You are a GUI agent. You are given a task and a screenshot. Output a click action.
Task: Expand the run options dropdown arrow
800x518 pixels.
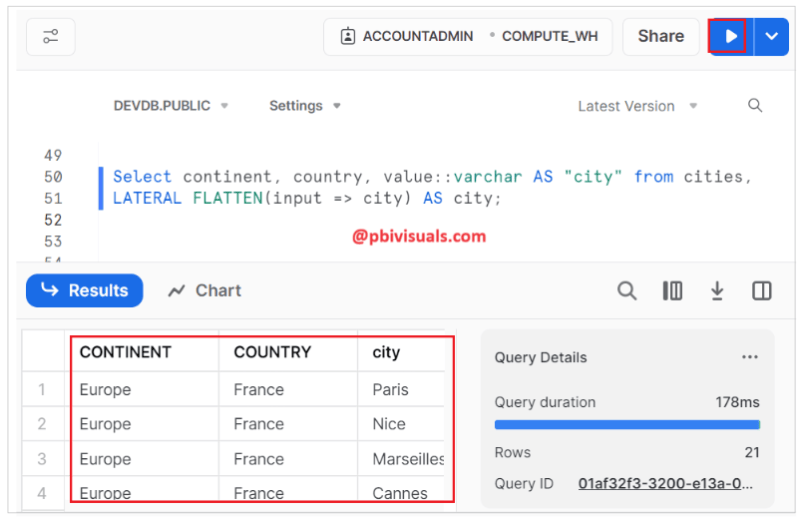pos(771,36)
